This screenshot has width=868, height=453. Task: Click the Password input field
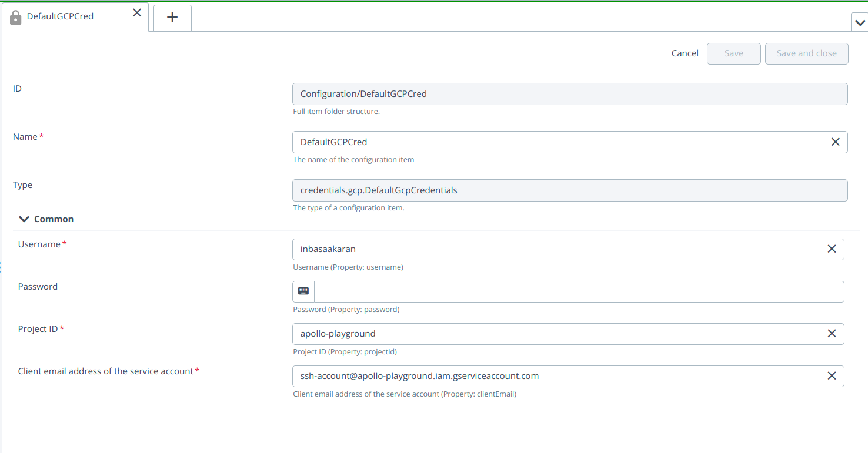pyautogui.click(x=579, y=291)
